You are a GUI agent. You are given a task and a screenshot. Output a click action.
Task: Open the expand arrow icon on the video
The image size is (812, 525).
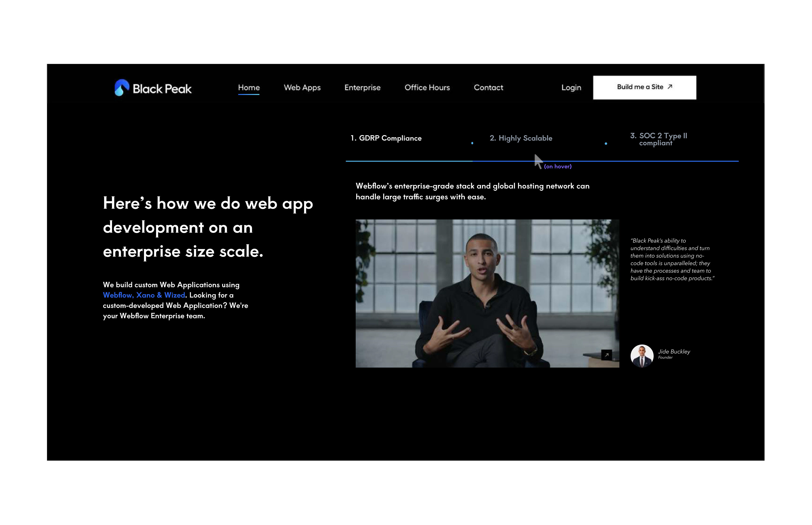pos(606,355)
